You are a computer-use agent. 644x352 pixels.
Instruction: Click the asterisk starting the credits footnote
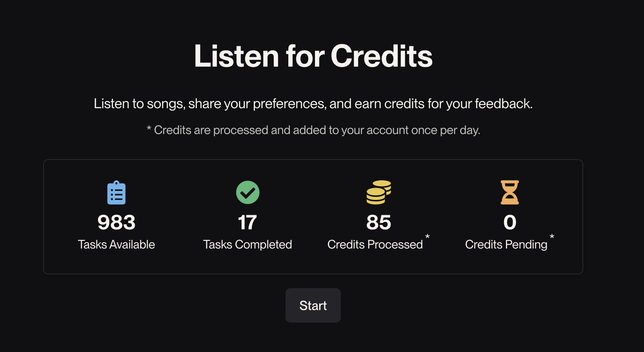tap(149, 129)
